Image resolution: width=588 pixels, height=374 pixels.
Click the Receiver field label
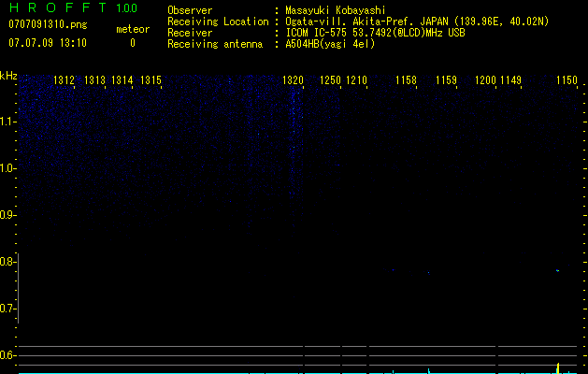click(190, 33)
